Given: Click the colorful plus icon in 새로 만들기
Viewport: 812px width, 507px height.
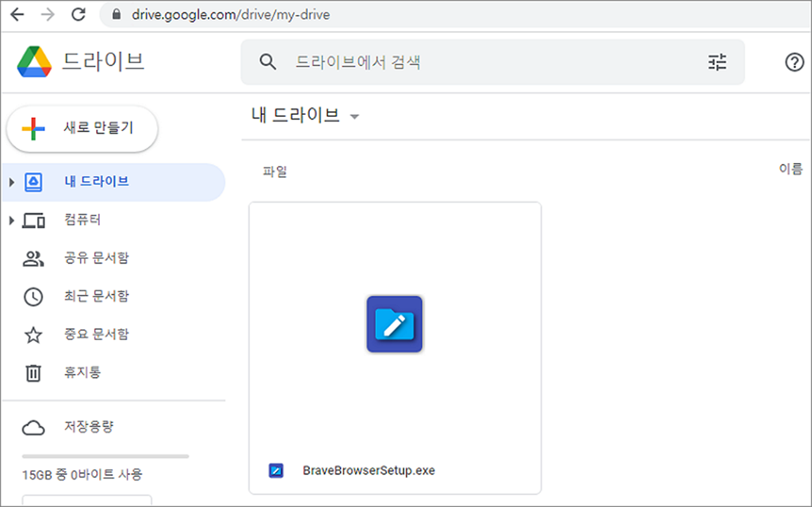Looking at the screenshot, I should 33,129.
